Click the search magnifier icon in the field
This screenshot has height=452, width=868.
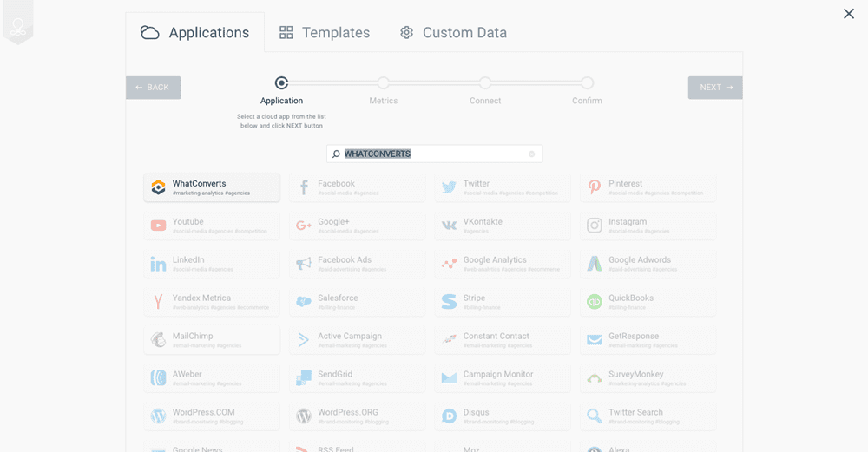click(336, 154)
